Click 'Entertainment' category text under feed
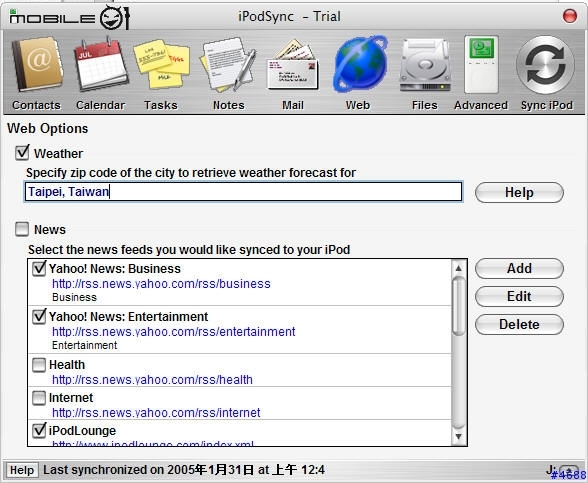The image size is (588, 483). coord(85,345)
